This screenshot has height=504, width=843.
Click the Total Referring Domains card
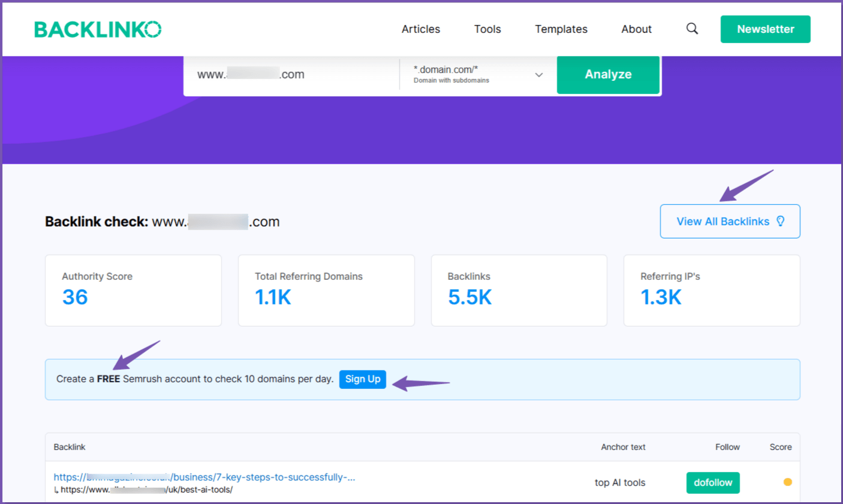click(x=326, y=290)
